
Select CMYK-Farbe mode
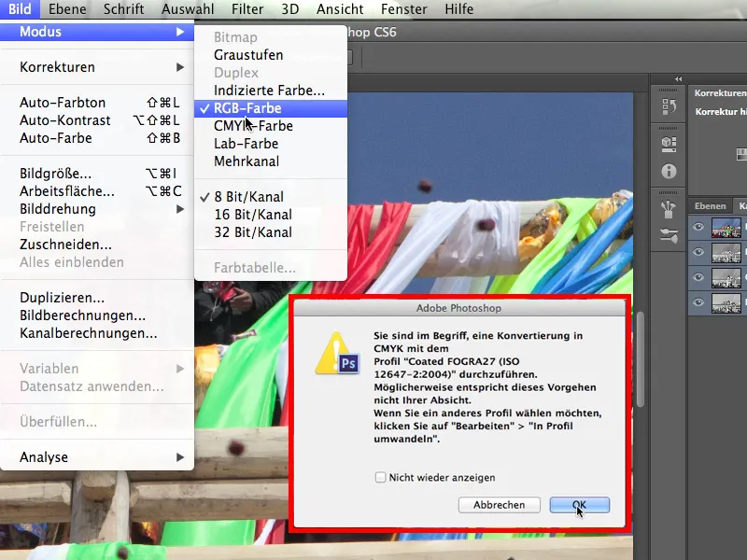(271, 126)
